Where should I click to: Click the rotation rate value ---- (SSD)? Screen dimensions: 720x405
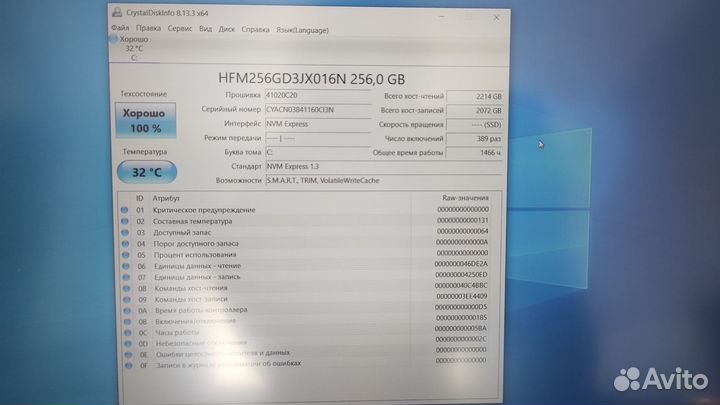pos(475,124)
